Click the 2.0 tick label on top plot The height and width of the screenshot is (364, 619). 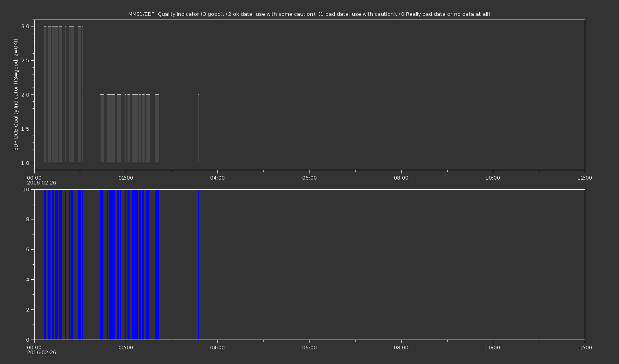pos(25,95)
